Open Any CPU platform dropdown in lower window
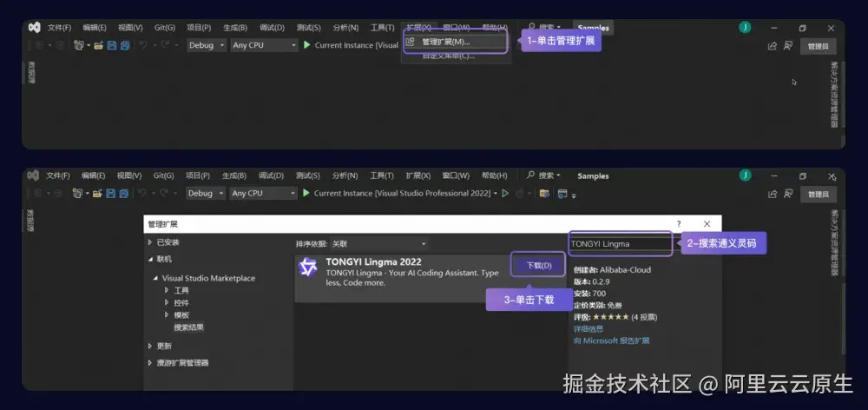 [264, 194]
